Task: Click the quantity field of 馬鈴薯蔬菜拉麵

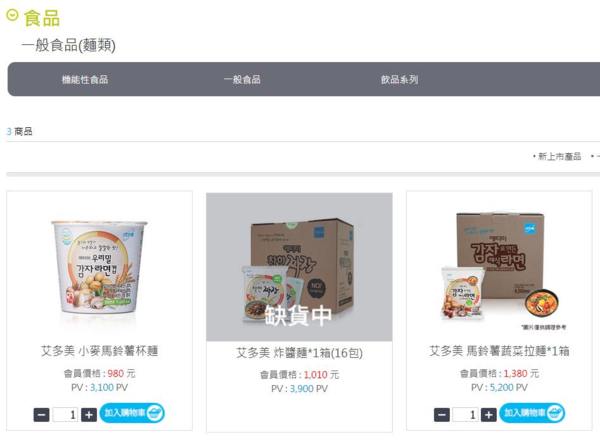Action: 465,415
